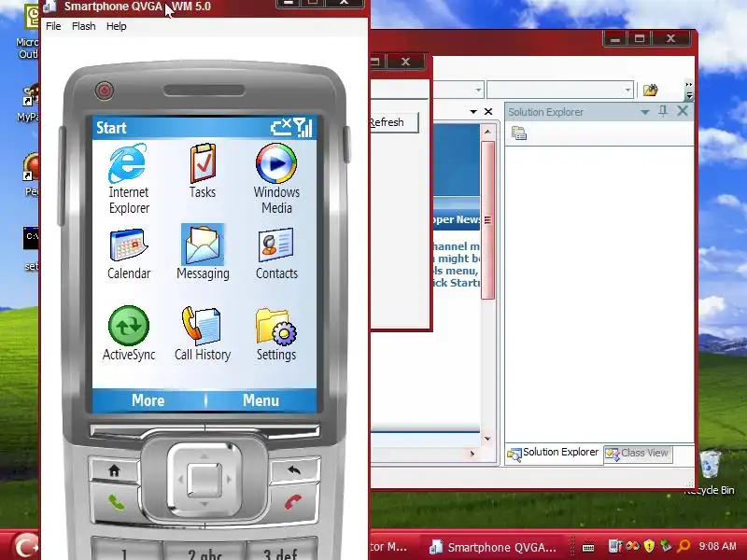Click the Start title on phone screen

[x=111, y=128]
